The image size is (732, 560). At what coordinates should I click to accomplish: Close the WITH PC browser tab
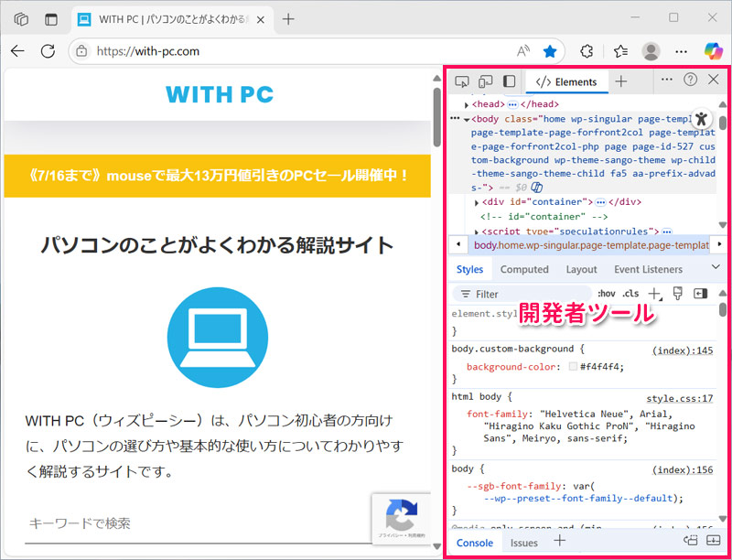(261, 19)
